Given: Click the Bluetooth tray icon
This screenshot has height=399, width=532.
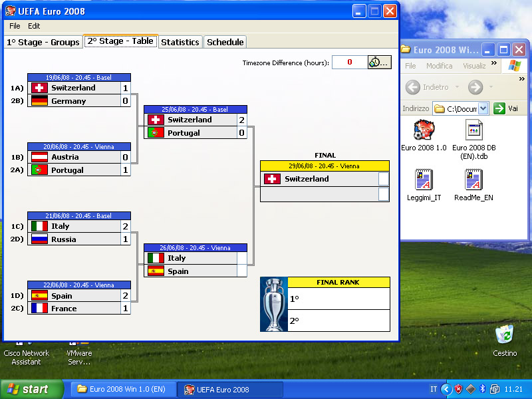Looking at the screenshot, I should [483, 389].
